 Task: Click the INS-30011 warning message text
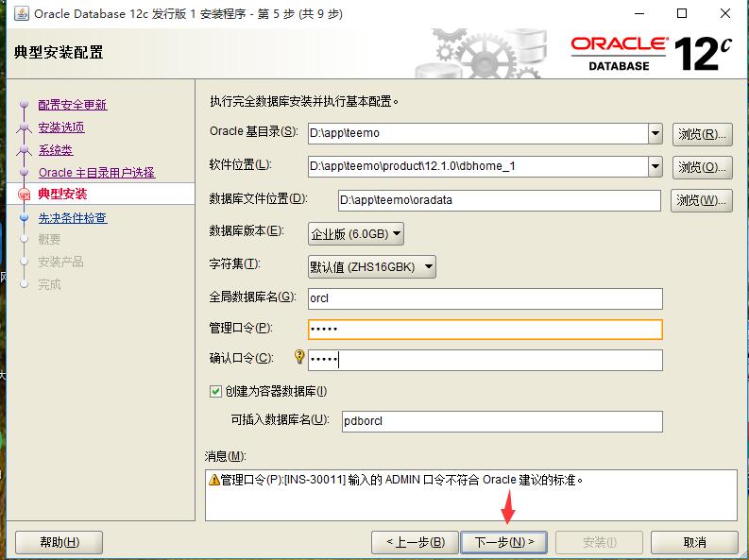(402, 480)
